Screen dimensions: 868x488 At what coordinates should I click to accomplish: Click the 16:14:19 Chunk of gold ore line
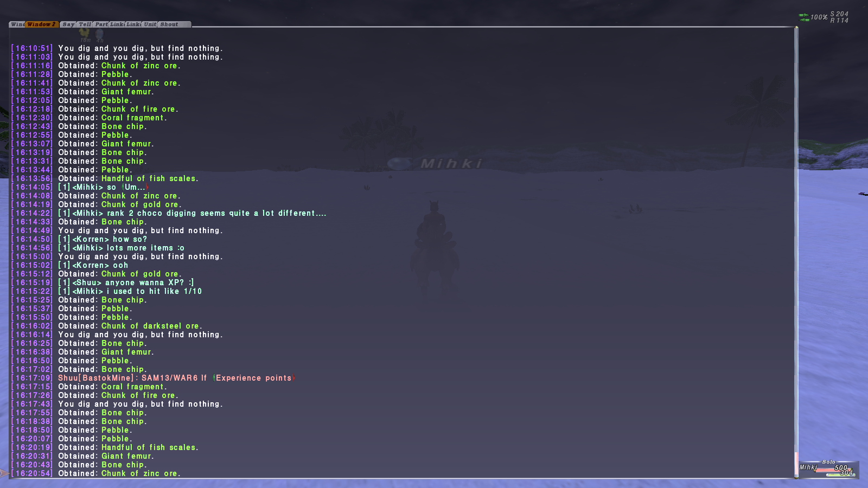coord(96,204)
